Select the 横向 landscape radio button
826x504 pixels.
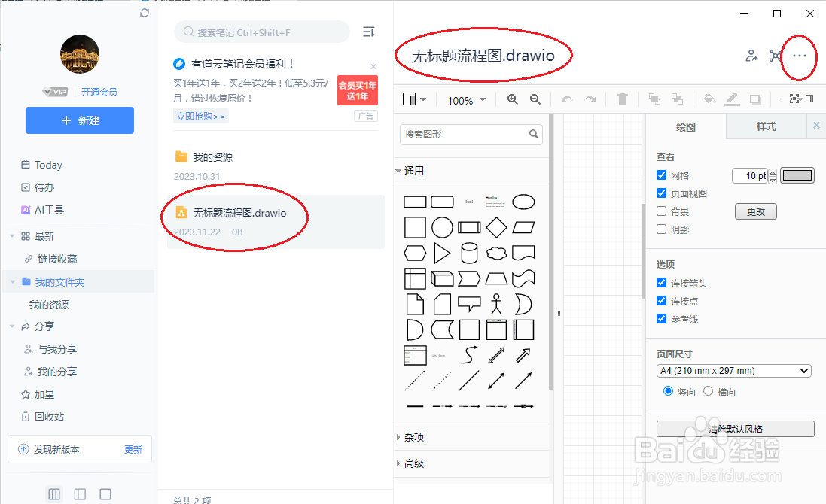[x=708, y=391]
